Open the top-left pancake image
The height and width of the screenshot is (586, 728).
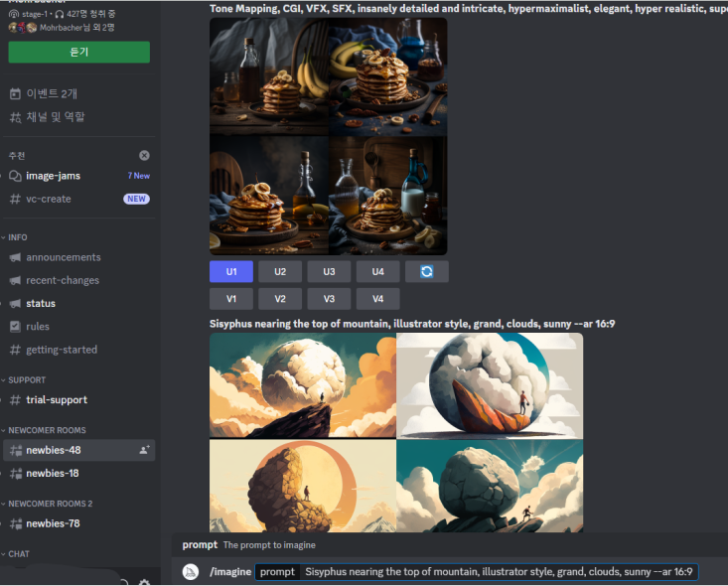pyautogui.click(x=269, y=76)
